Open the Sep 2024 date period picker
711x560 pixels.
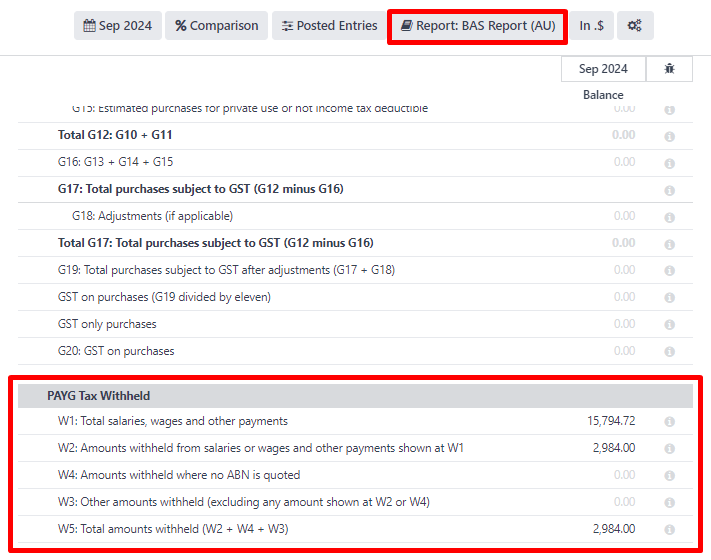(x=118, y=26)
